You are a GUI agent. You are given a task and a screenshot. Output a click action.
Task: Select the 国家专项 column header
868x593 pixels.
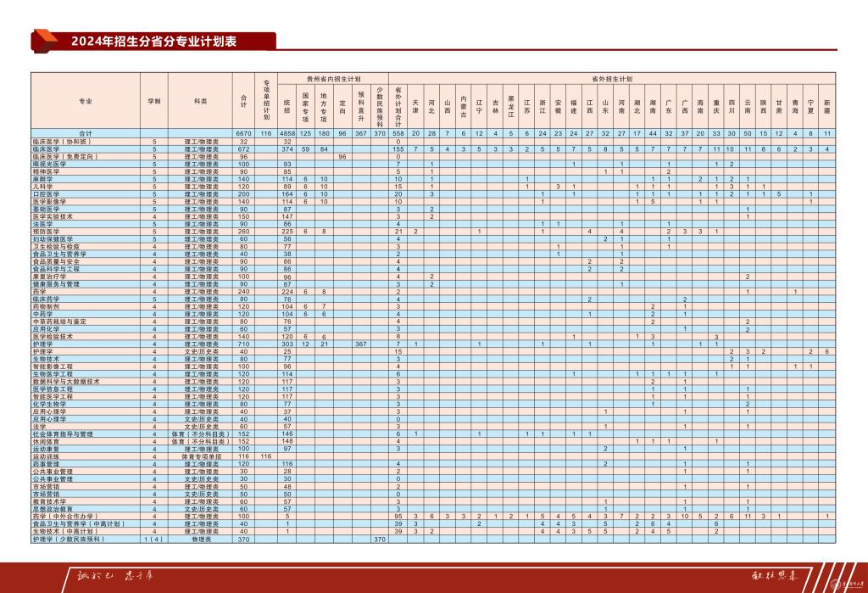pyautogui.click(x=305, y=107)
